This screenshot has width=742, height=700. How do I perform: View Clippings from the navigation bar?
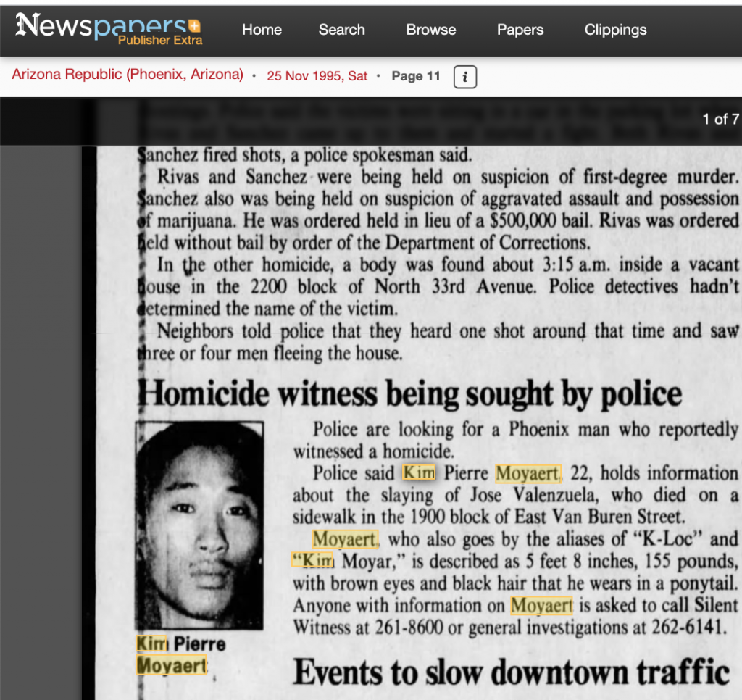615,30
